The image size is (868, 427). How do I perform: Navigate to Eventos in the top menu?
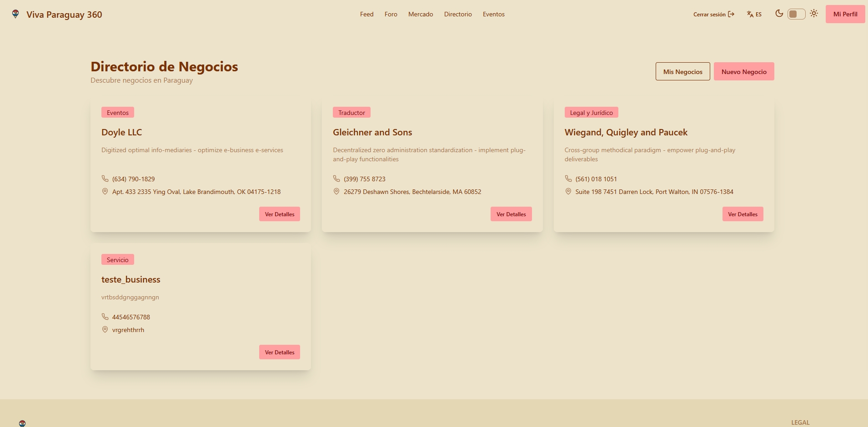coord(493,14)
